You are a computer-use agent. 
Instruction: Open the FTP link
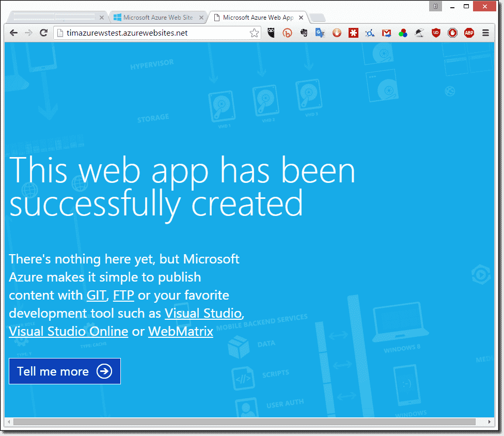pos(123,295)
